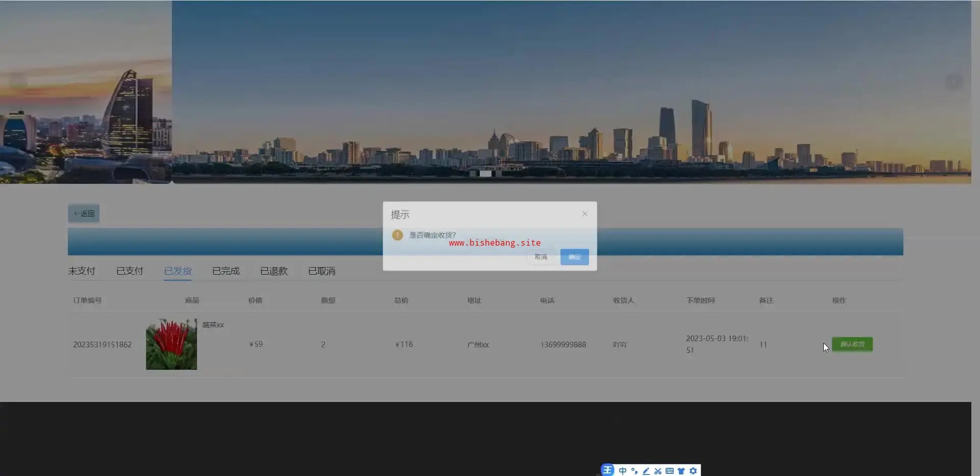Open the soft keyboard icon in IME bar
Screen dimensions: 980x476
coord(670,471)
